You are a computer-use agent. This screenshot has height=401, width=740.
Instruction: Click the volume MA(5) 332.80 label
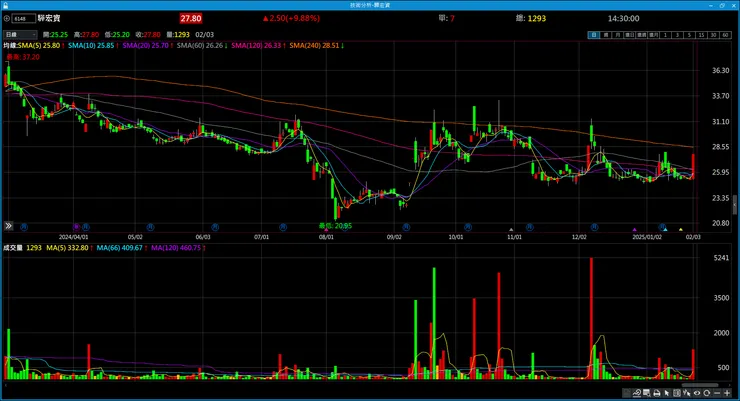(69, 248)
